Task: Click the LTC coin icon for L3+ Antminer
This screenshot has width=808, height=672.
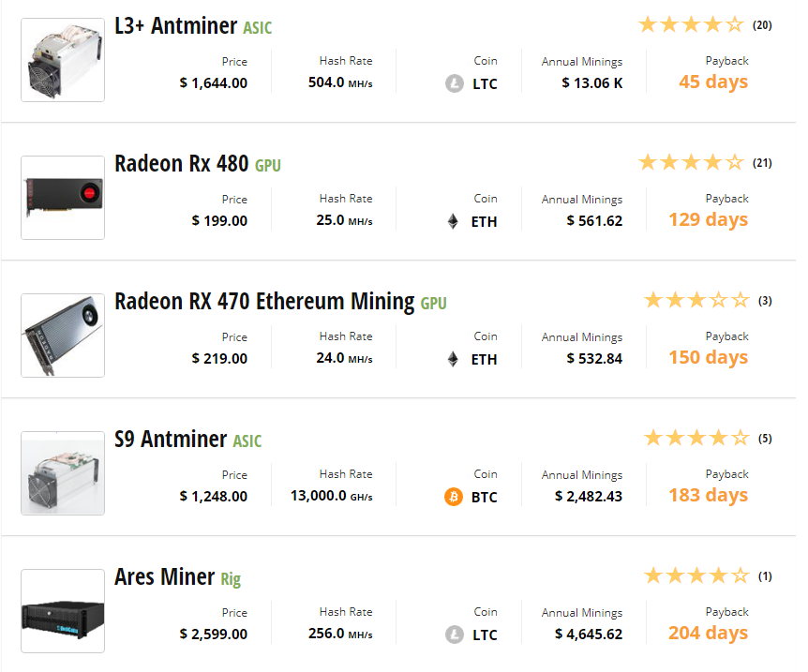Action: point(454,83)
